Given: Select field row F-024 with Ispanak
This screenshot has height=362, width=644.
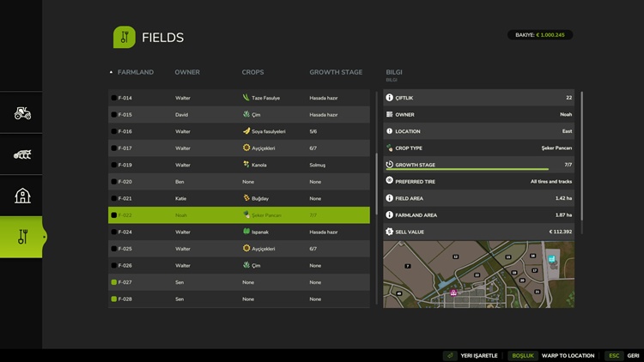Looking at the screenshot, I should [x=239, y=232].
